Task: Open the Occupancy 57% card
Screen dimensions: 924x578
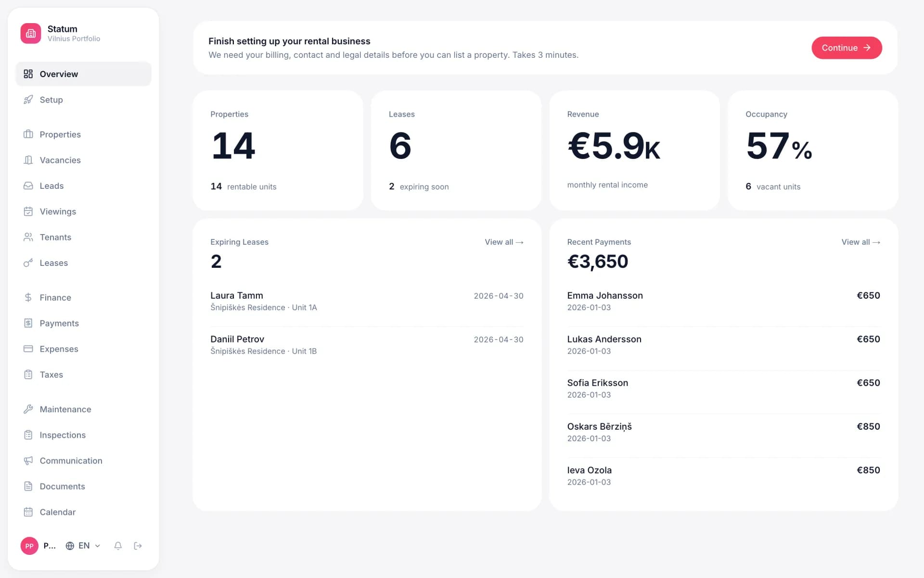Action: (x=813, y=150)
